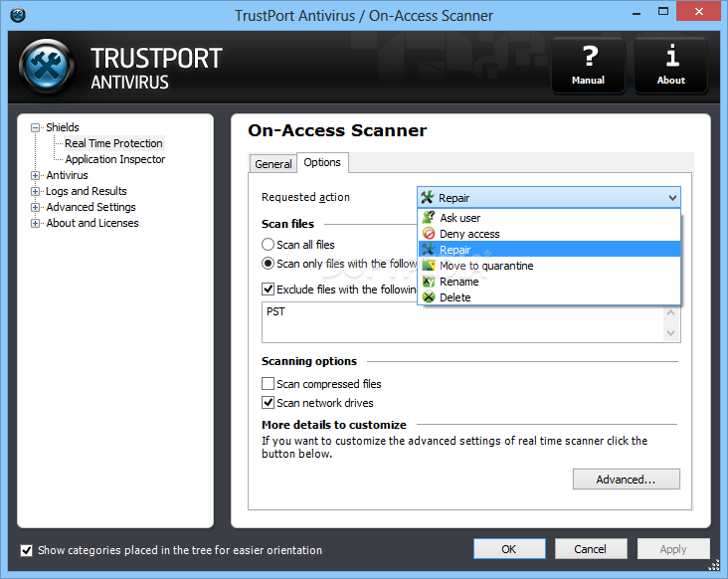Pick Move to quarantine action
Image resolution: width=728 pixels, height=579 pixels.
pos(549,265)
